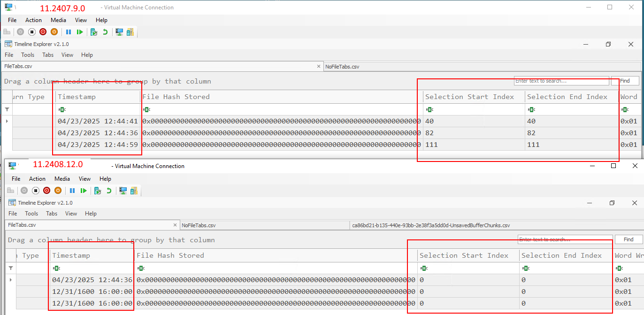Click green Reset icon in 11.2407.9.0 window
Image resolution: width=644 pixels, height=315 pixels.
[x=80, y=32]
